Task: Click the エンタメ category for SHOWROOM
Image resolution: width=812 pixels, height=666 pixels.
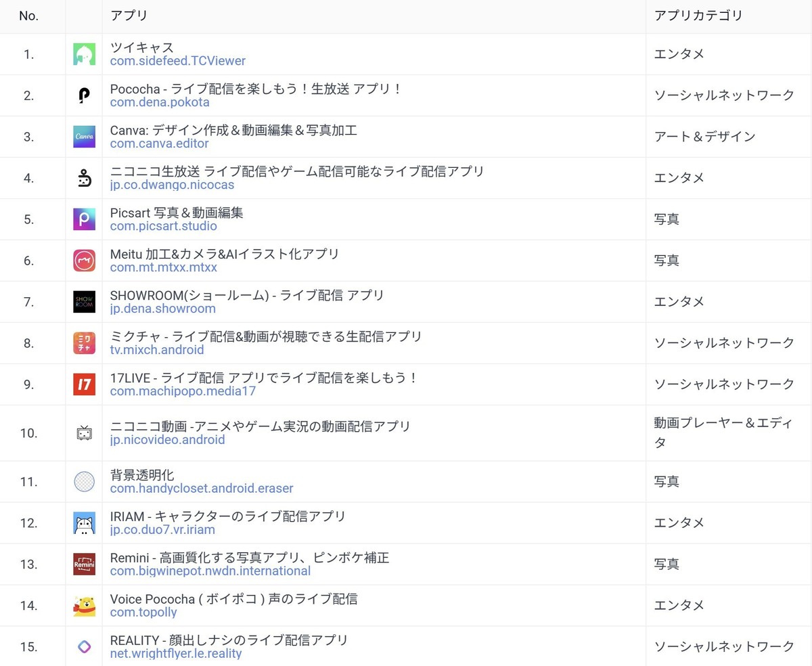Action: click(679, 302)
